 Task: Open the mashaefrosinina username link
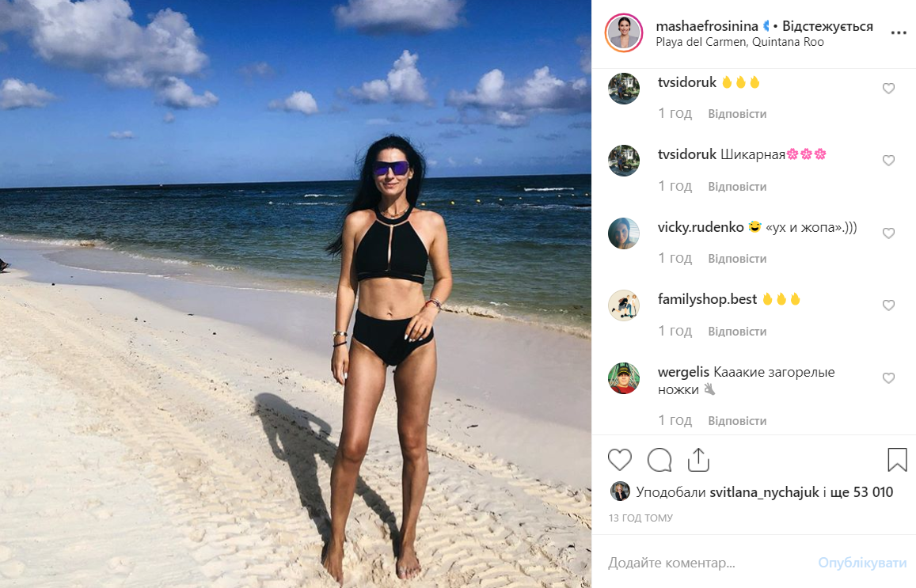pos(707,26)
